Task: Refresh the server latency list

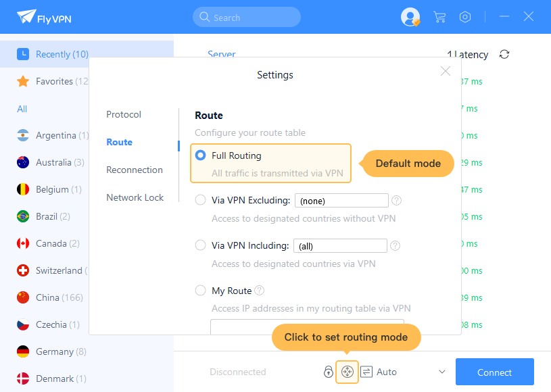Action: [504, 55]
